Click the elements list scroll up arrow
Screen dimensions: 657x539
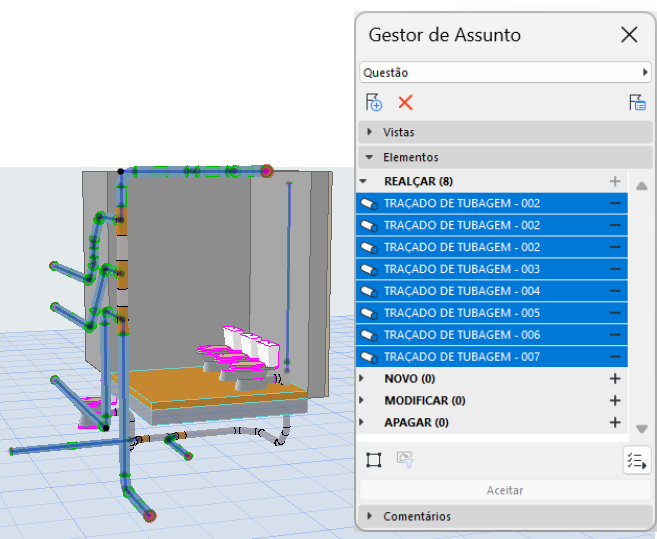tap(641, 186)
